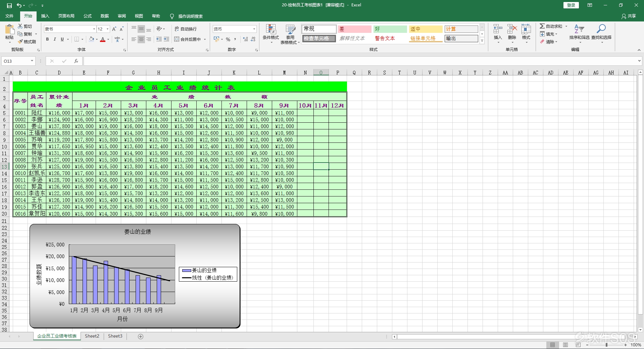Click the fill color bucket icon

pyautogui.click(x=92, y=39)
